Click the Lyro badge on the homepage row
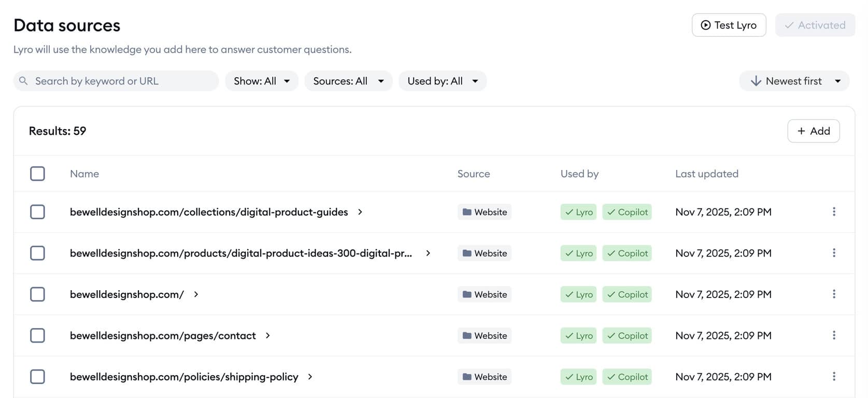The image size is (868, 398). [578, 294]
